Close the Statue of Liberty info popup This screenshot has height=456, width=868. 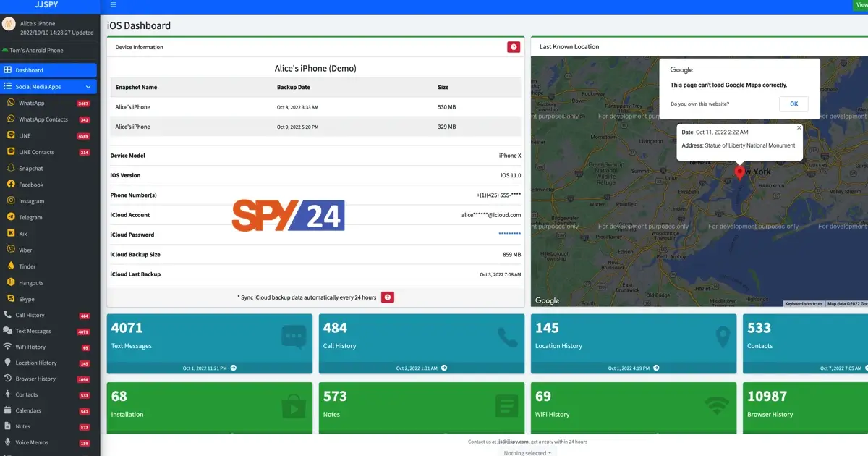click(x=799, y=128)
